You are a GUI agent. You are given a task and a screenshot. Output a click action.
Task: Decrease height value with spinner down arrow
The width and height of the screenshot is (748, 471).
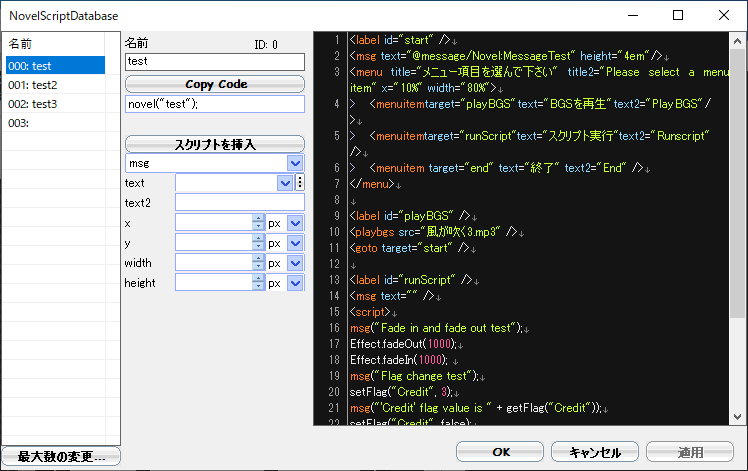click(258, 287)
